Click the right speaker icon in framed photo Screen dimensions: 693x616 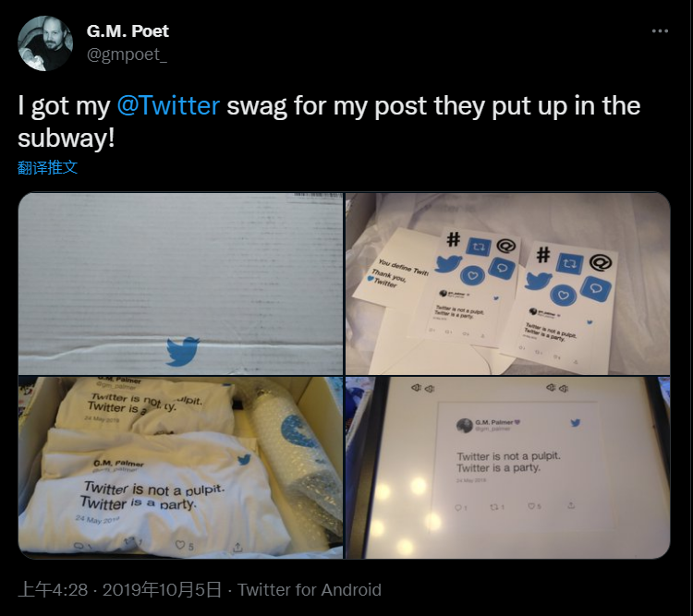coord(553,388)
